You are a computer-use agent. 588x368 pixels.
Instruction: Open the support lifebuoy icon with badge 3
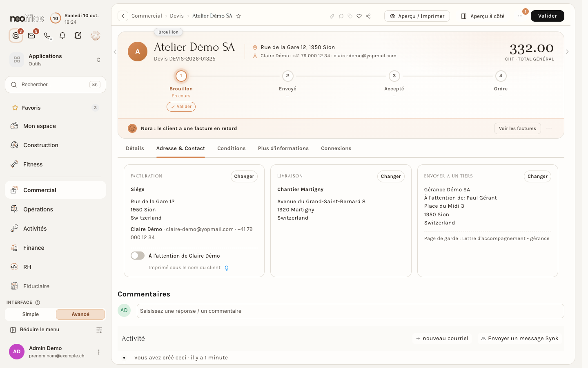pyautogui.click(x=16, y=36)
